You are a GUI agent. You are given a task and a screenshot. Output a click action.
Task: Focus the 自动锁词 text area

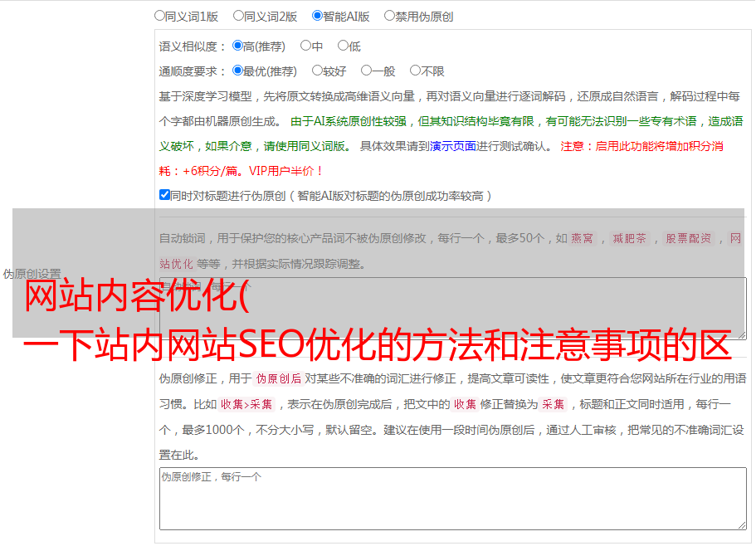click(453, 309)
